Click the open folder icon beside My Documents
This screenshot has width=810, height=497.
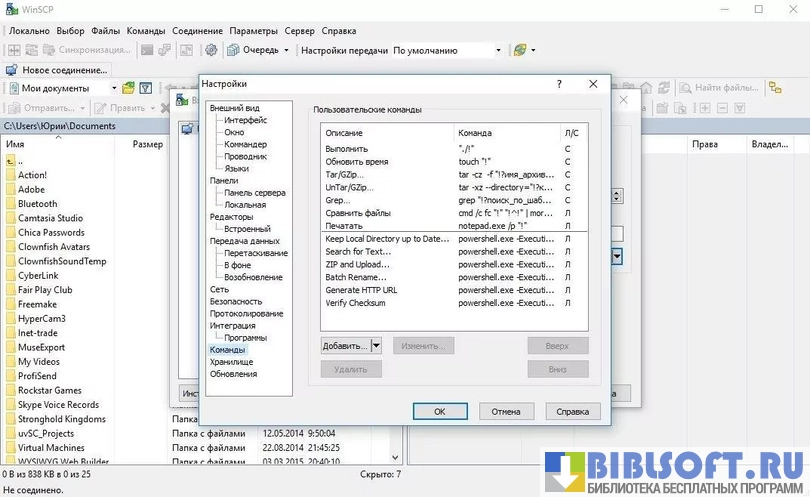(x=128, y=88)
